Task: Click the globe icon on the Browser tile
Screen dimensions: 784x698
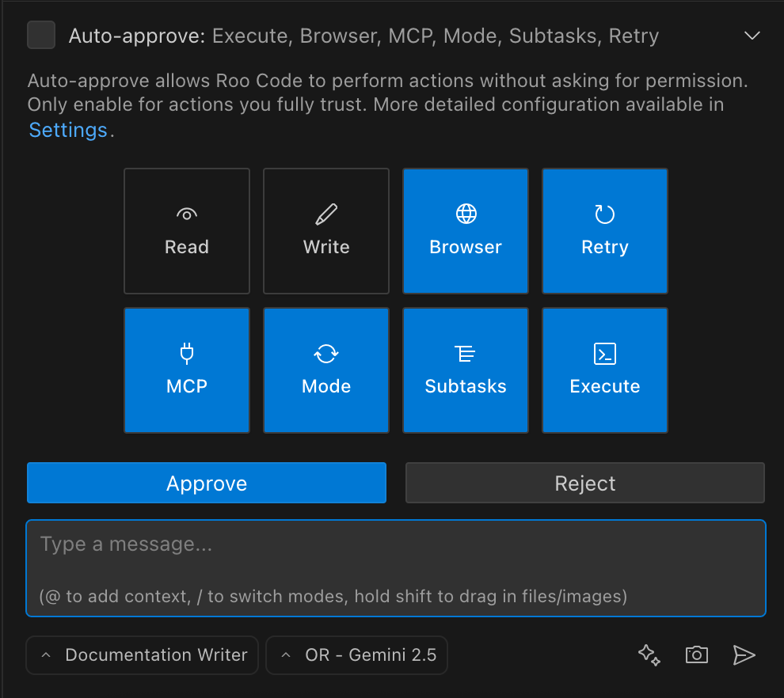Action: 465,212
